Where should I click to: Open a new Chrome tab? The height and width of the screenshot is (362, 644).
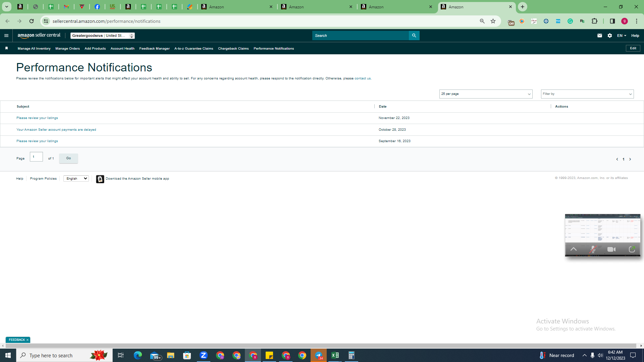click(523, 7)
